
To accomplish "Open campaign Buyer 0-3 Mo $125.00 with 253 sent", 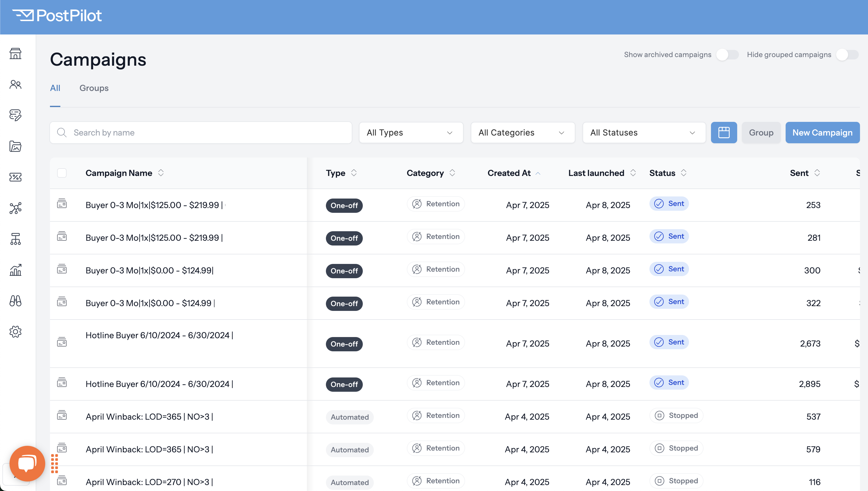I will click(155, 205).
